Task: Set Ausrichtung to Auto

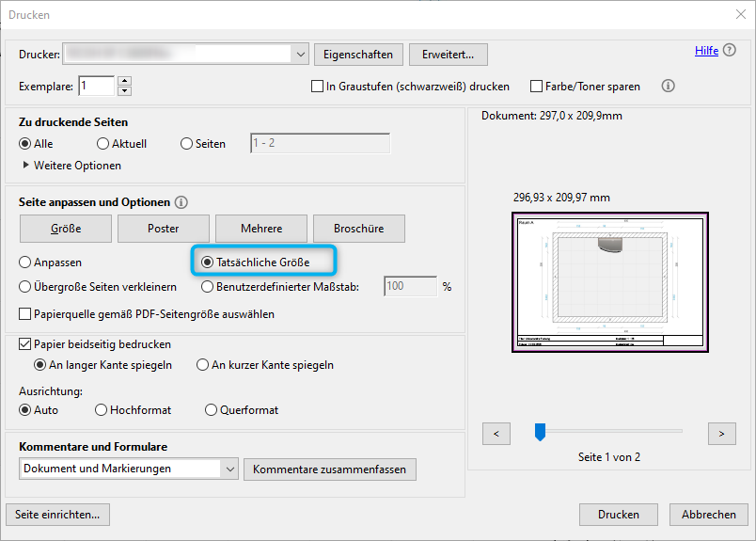Action: [24, 410]
